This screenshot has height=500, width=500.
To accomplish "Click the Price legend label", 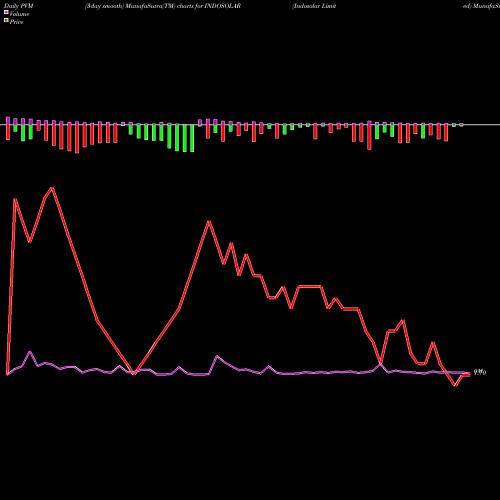I will pos(16,22).
